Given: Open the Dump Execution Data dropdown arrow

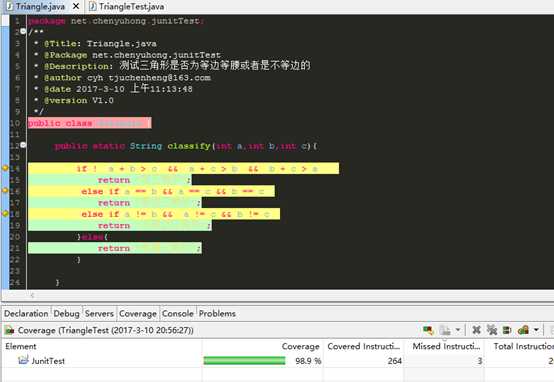Looking at the screenshot, I should pos(458,330).
